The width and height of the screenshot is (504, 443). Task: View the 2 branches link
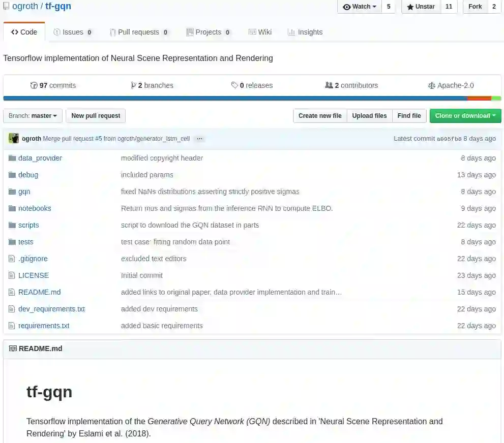point(152,85)
